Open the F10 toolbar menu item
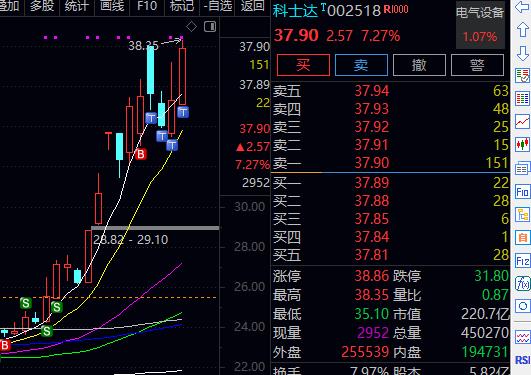The width and height of the screenshot is (531, 375). point(147,6)
